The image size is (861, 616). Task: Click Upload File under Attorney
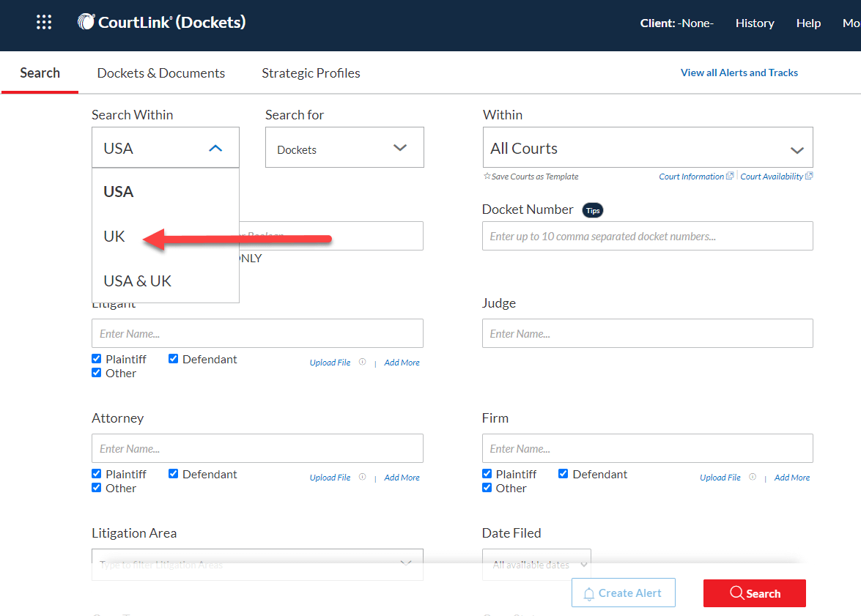click(330, 478)
